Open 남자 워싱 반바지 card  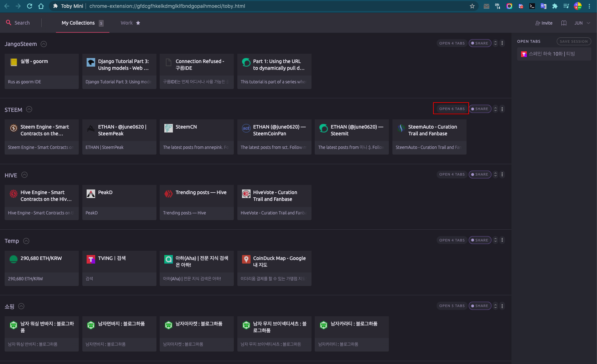42,334
